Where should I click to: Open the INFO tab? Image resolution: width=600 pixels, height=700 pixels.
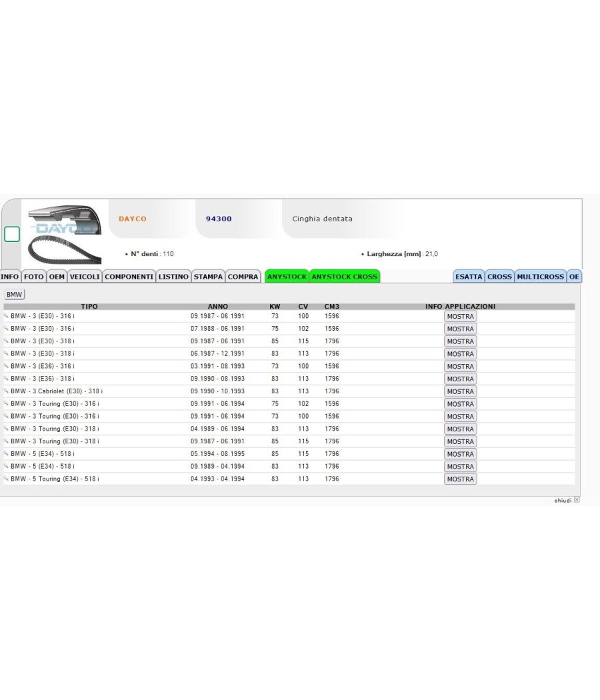pos(10,277)
